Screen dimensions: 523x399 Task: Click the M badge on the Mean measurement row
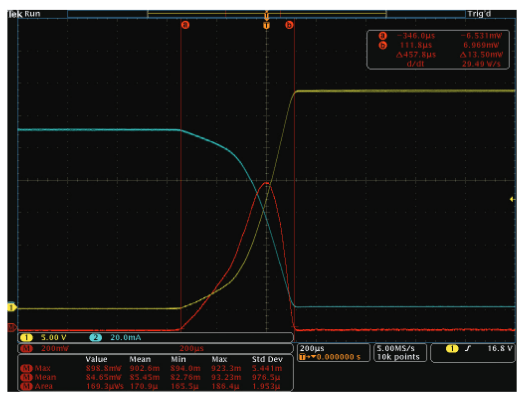tap(26, 377)
